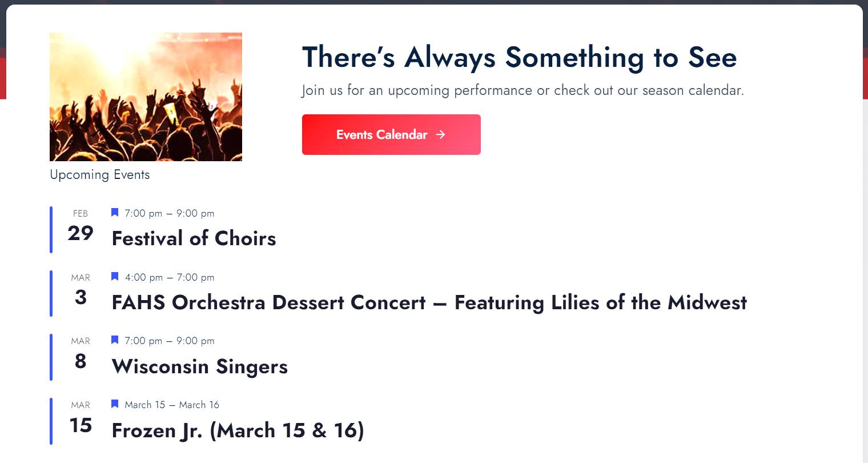The image size is (868, 463).
Task: Click the arrow icon in Events Calendar button
Action: 440,134
